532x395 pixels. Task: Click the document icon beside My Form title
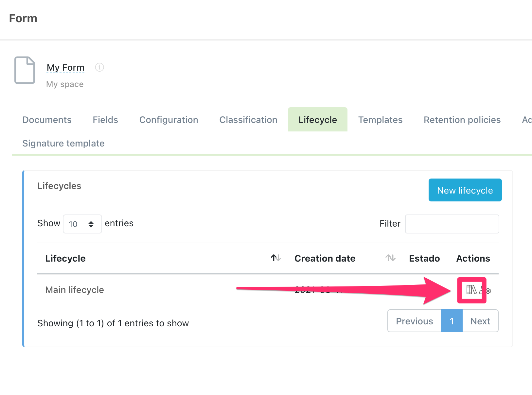click(25, 70)
